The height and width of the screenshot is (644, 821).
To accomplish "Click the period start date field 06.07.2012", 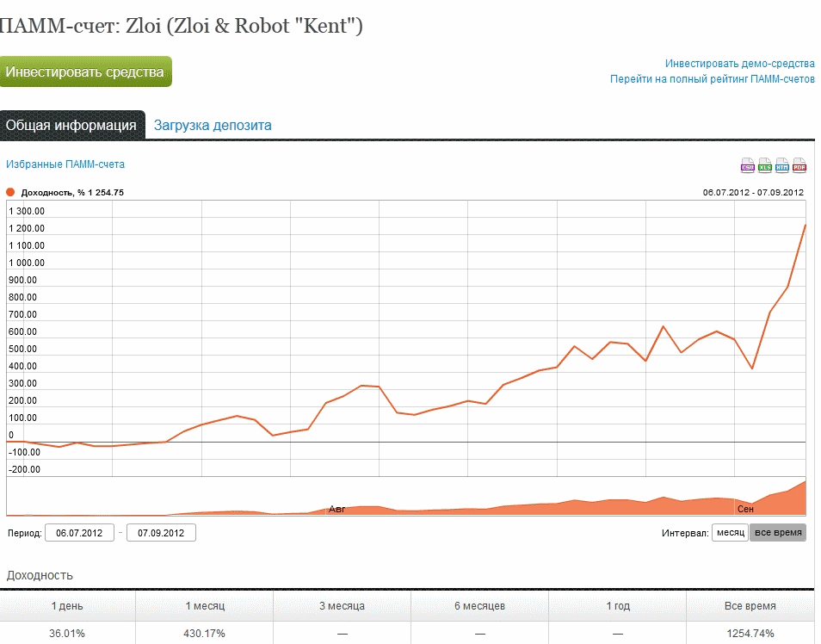I will (79, 533).
